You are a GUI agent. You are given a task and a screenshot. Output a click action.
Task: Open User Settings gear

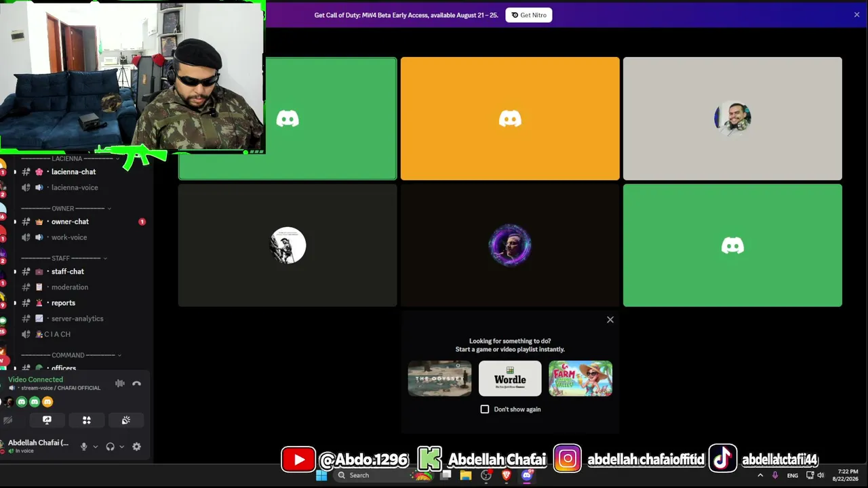click(137, 447)
